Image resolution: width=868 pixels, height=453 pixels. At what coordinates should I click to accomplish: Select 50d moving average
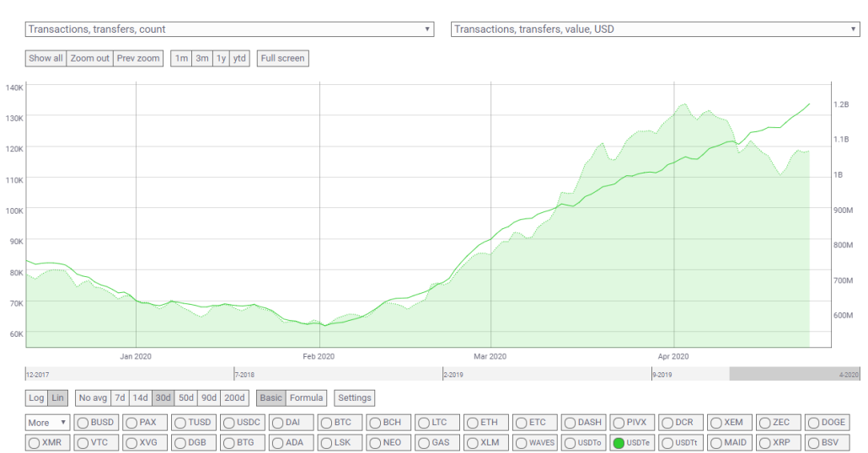186,397
